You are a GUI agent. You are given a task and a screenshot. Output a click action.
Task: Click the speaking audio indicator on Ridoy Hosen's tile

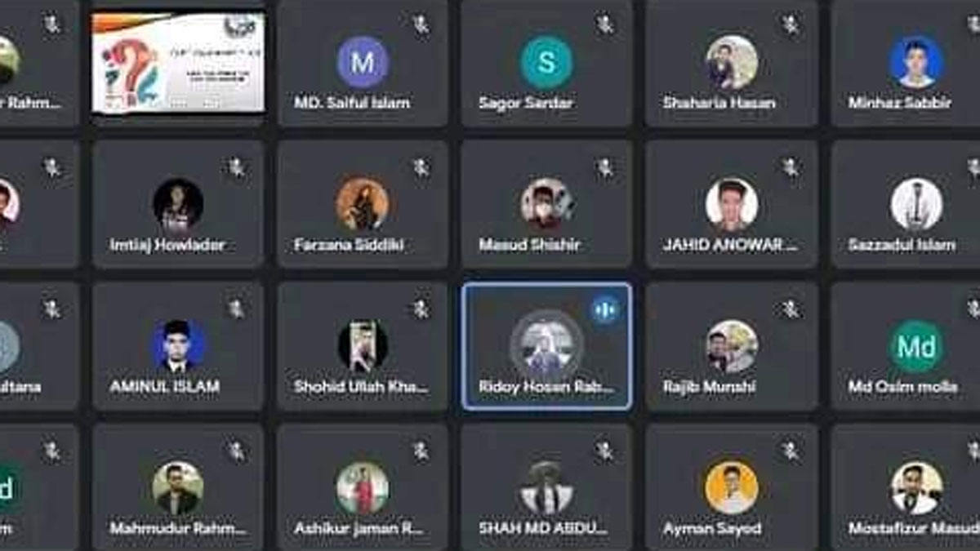click(x=605, y=309)
